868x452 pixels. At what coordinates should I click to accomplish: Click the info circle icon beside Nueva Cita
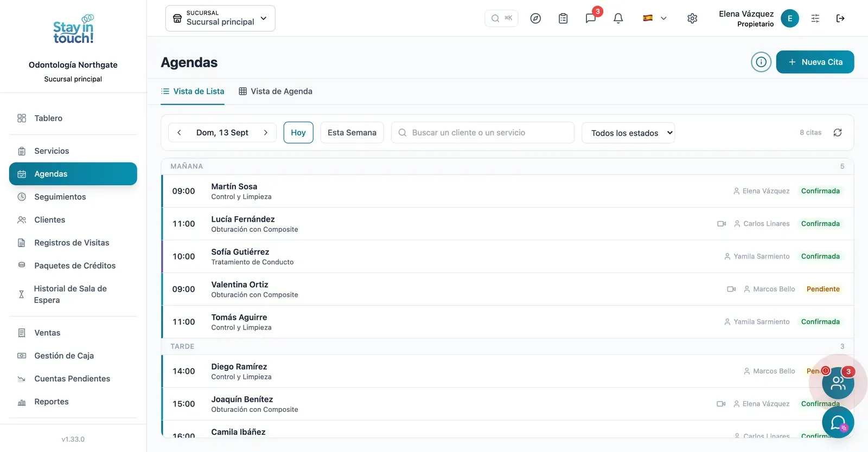(761, 62)
